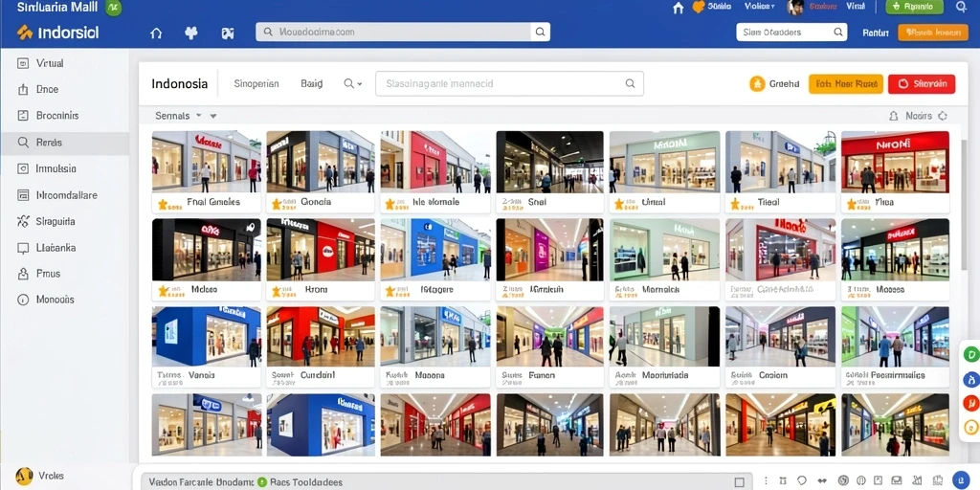Click the Pmus person icon in sidebar
This screenshot has height=490, width=980.
click(x=23, y=274)
